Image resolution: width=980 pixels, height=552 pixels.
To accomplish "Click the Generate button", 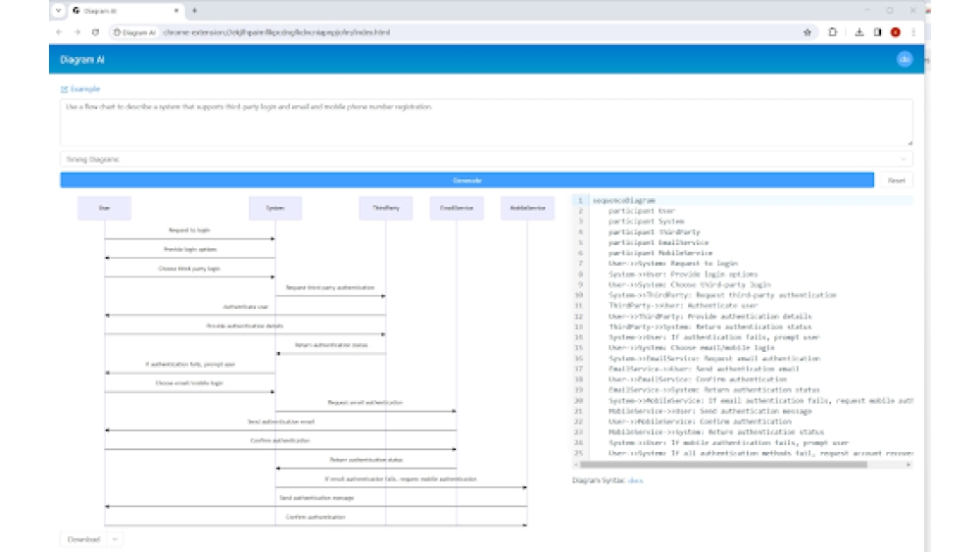I will pyautogui.click(x=466, y=180).
